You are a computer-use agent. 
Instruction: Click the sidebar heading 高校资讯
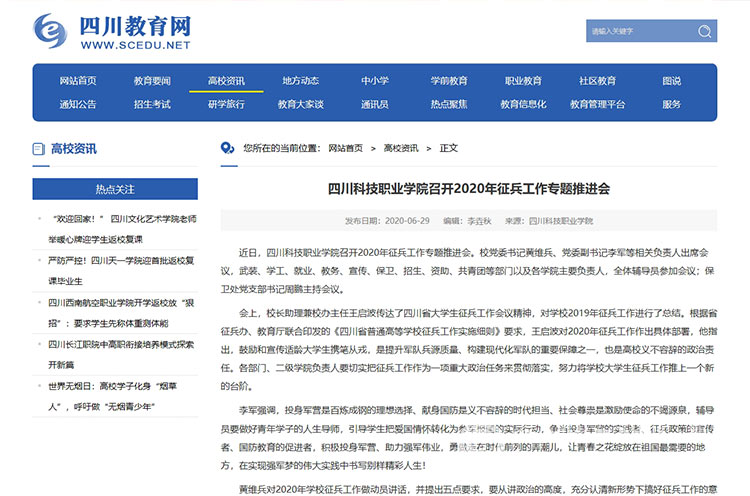[74, 149]
